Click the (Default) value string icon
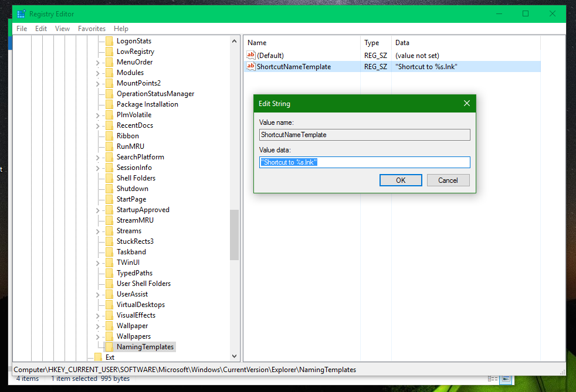 [251, 55]
